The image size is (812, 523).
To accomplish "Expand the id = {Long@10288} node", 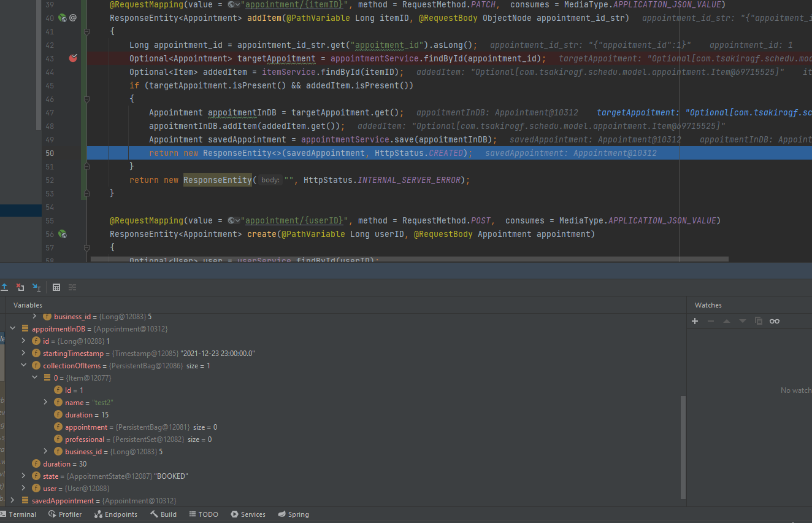I will pos(23,341).
